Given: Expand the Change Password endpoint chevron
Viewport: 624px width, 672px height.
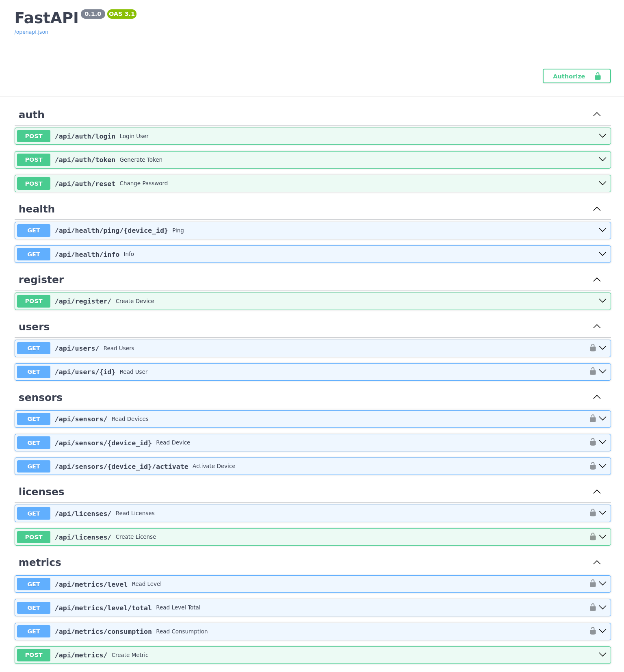Looking at the screenshot, I should click(602, 183).
